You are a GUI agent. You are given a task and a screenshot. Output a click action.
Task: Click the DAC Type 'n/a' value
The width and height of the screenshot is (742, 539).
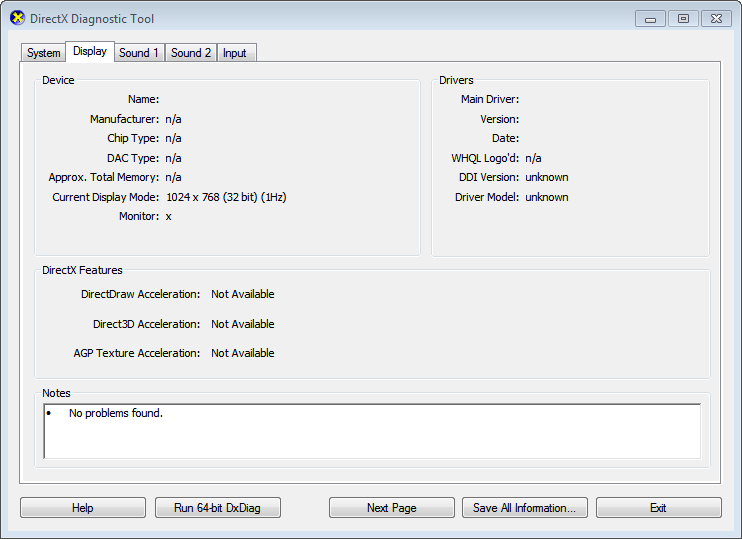(x=173, y=158)
